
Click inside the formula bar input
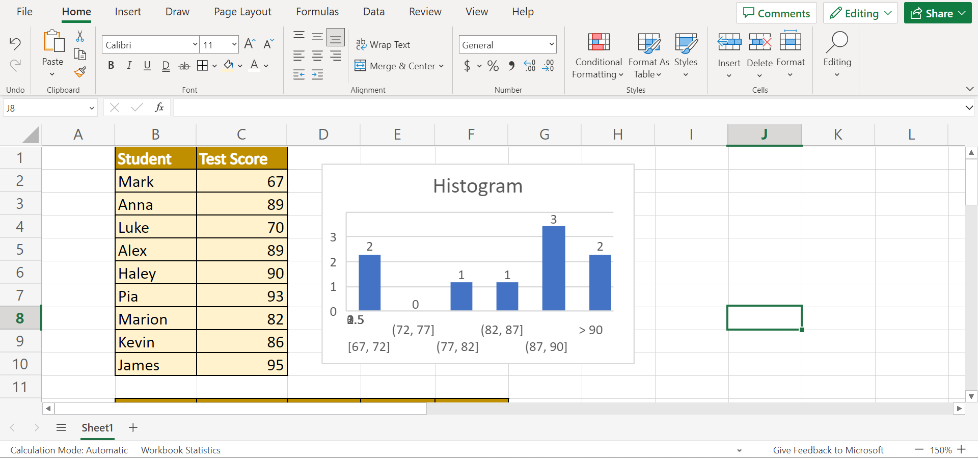(565, 108)
